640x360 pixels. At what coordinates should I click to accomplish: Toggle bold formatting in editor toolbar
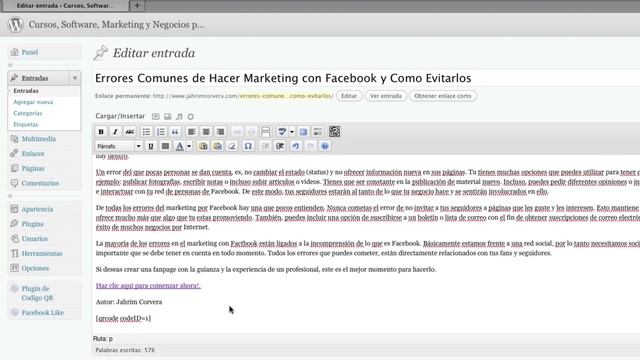tap(101, 132)
